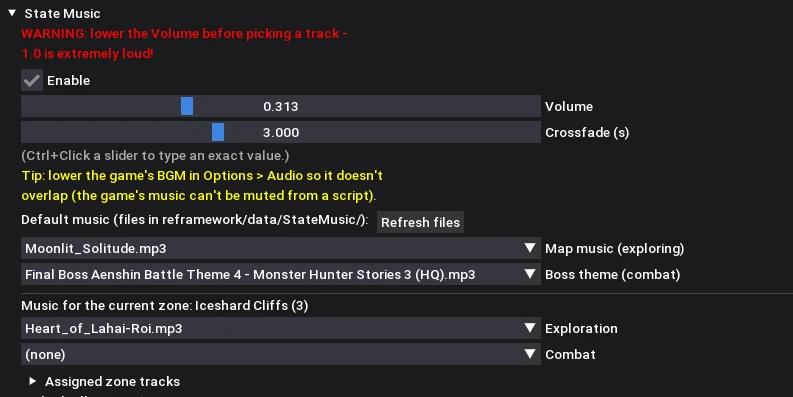The width and height of the screenshot is (793, 397).
Task: Click the State Music header label
Action: point(62,14)
